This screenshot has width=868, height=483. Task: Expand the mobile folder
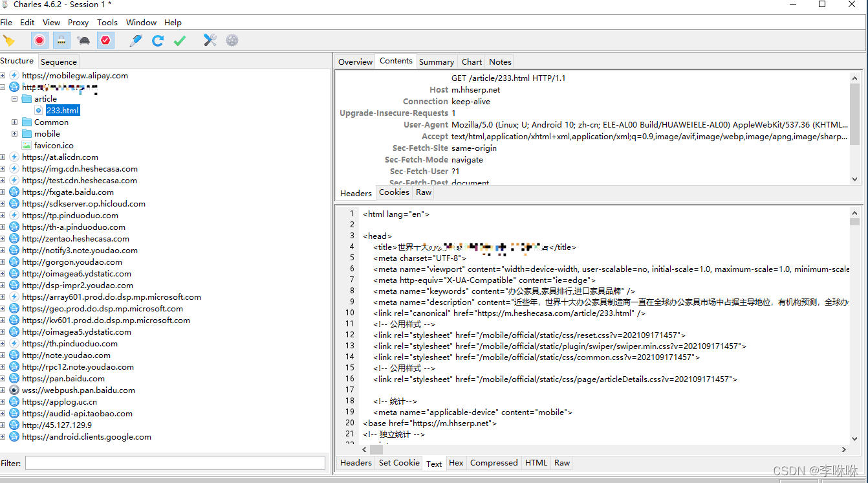15,134
